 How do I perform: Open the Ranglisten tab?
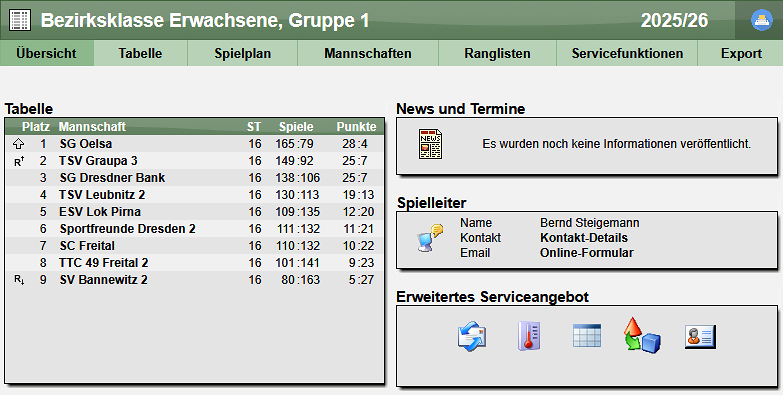click(x=497, y=53)
